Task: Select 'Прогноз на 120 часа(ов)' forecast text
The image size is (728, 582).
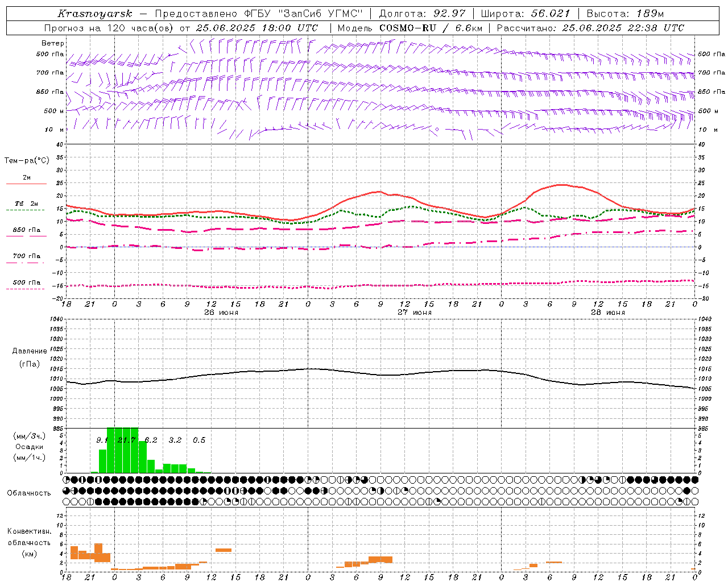Action: tap(110, 28)
